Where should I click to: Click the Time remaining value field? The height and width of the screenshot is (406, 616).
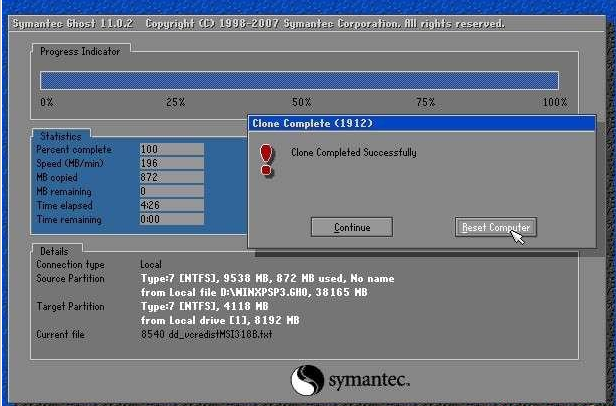coord(171,219)
